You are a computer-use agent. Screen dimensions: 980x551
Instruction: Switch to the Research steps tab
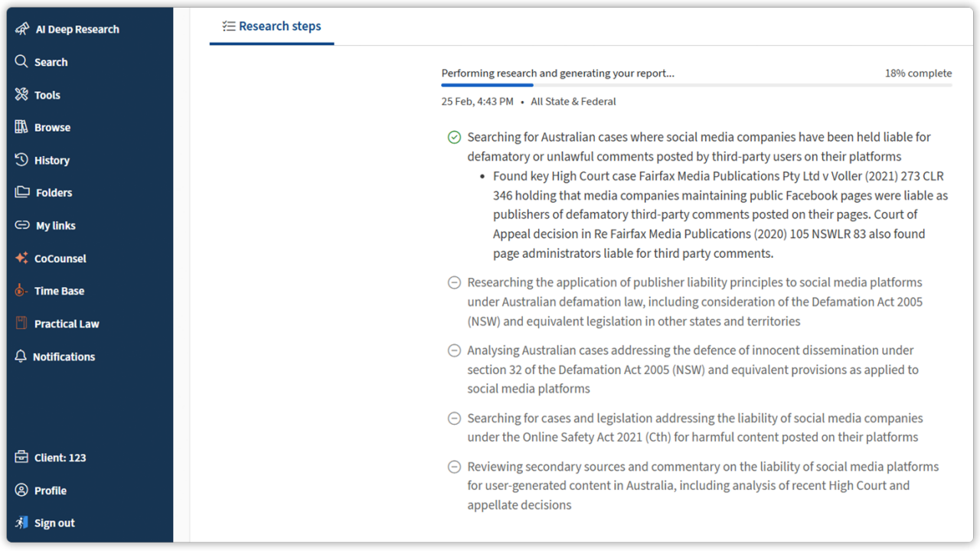[272, 26]
